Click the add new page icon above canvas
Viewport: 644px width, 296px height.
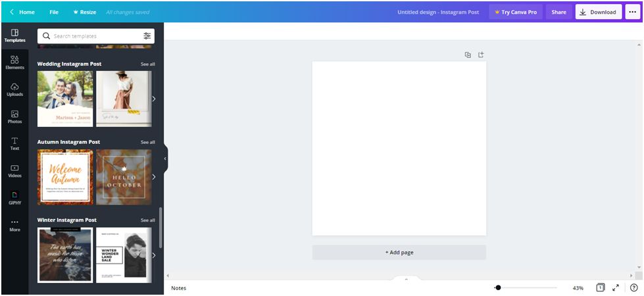point(481,55)
